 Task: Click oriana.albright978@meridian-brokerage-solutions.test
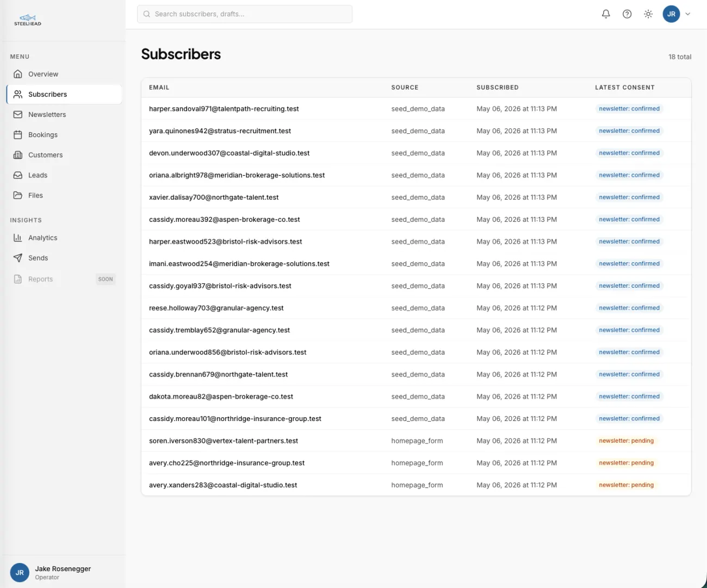(x=237, y=175)
